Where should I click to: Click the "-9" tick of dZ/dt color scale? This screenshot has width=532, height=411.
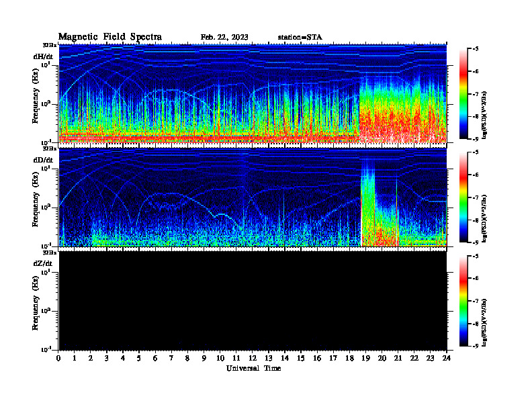[x=476, y=346]
